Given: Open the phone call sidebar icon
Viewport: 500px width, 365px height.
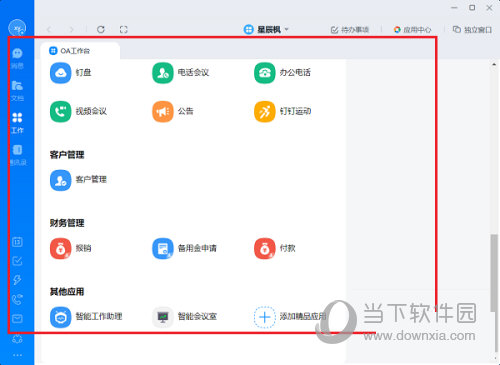Looking at the screenshot, I should click(17, 299).
